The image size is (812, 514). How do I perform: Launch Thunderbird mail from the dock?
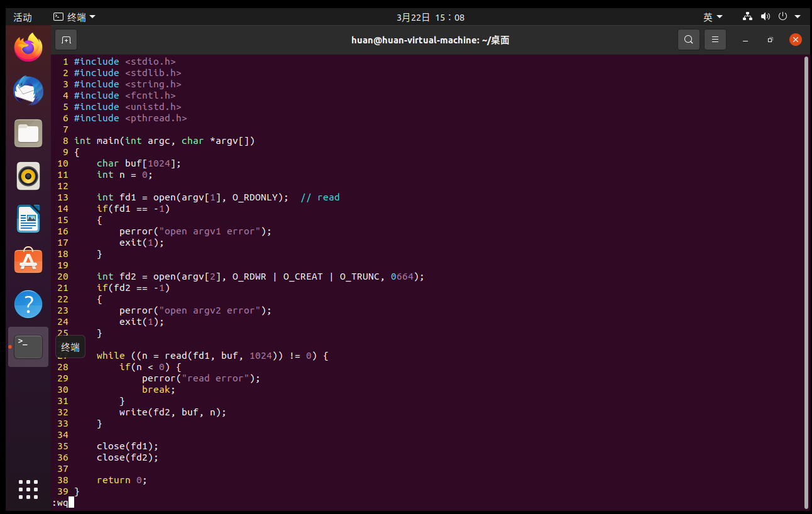[x=28, y=90]
